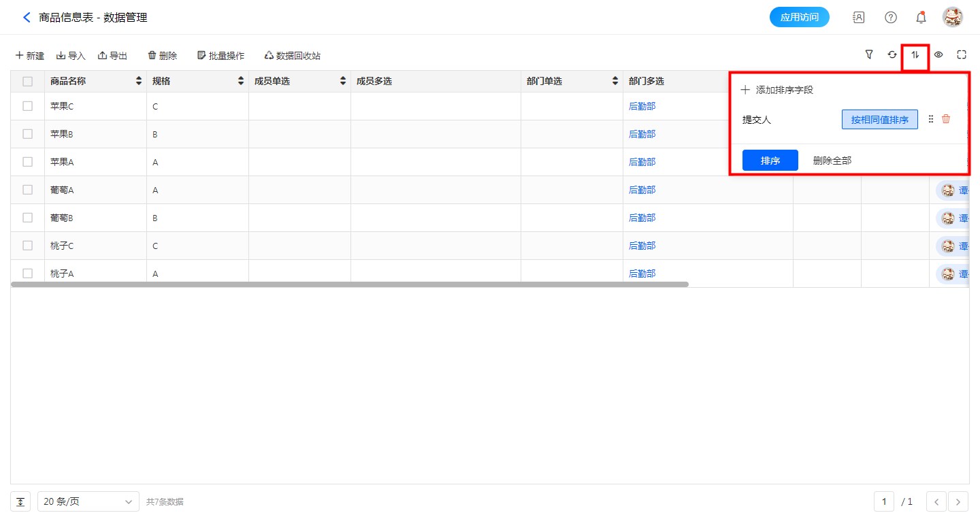The image size is (980, 515).
Task: Sort by 商品名称 column arrows
Action: pos(139,82)
